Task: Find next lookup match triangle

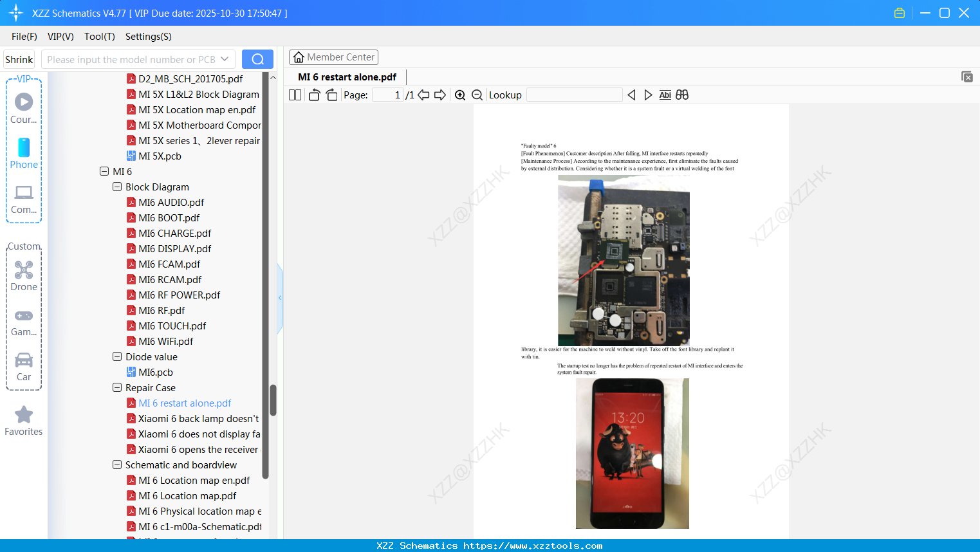Action: 648,95
